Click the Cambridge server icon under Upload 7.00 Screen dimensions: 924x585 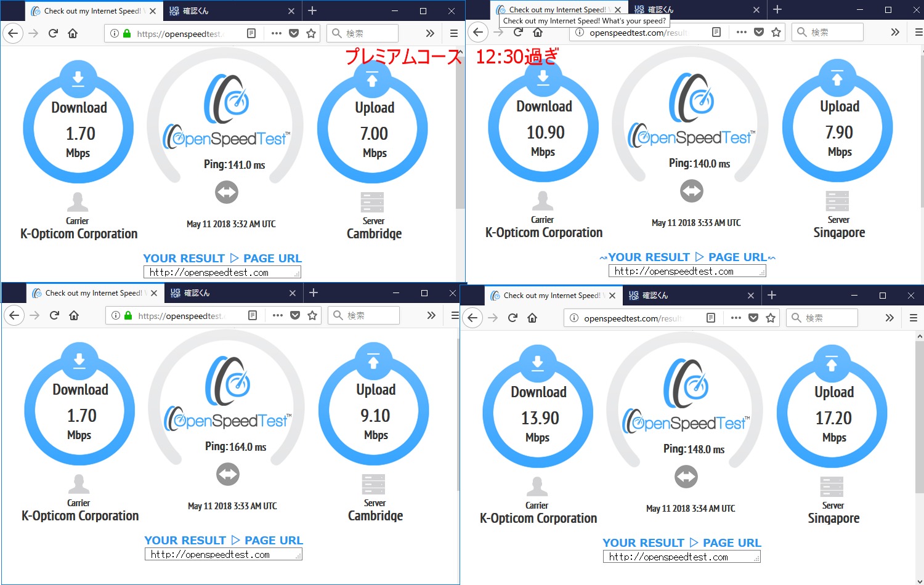click(x=373, y=203)
